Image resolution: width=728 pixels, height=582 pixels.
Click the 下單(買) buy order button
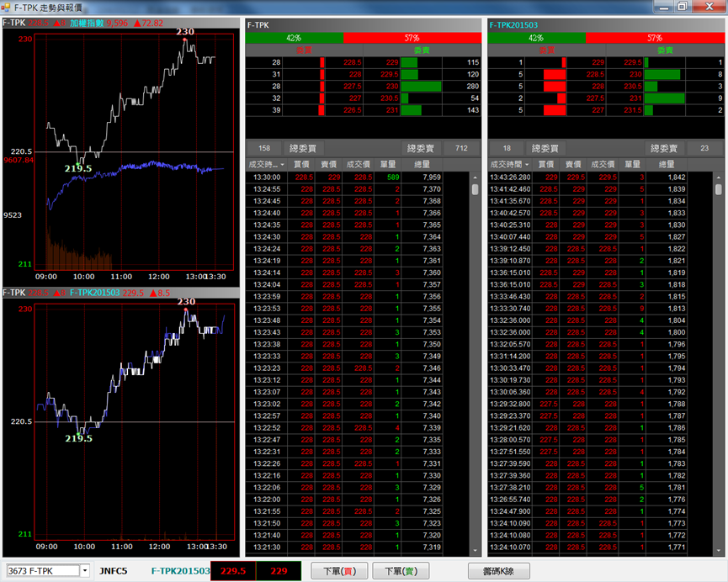click(339, 571)
